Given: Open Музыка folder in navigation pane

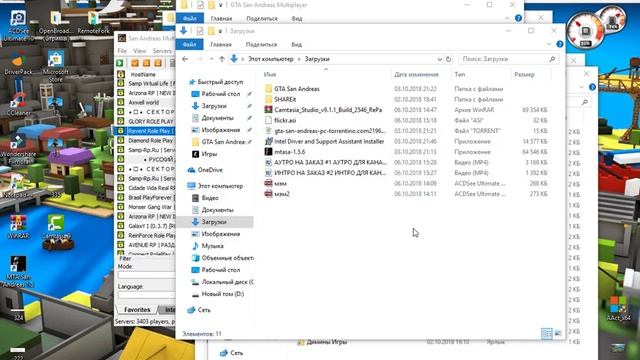Looking at the screenshot, I should tap(212, 246).
